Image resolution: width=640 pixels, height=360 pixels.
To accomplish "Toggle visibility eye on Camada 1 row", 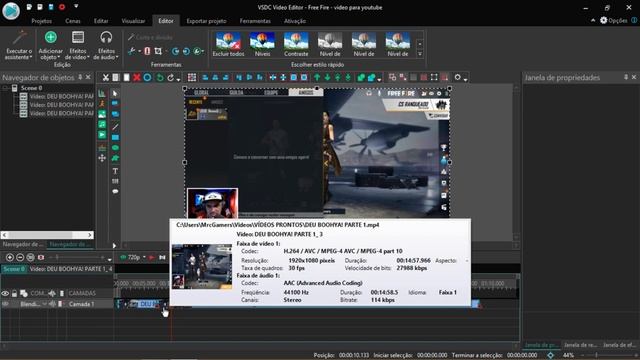I will [x=5, y=304].
